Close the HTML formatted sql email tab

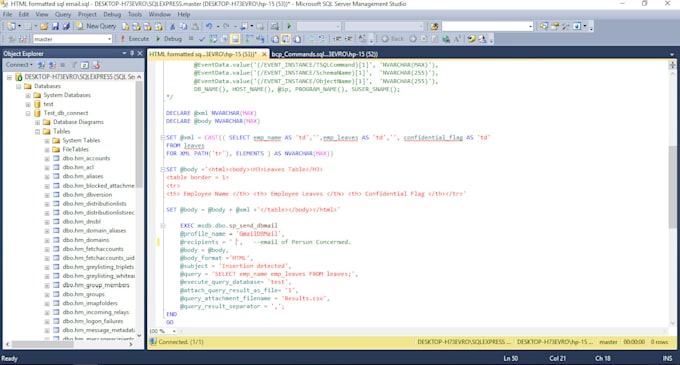coord(264,54)
